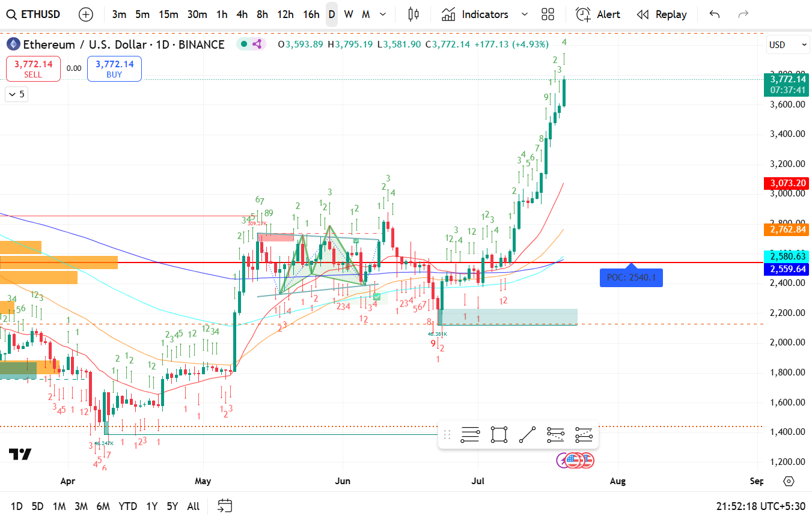
Task: Select the Fib retracement tool in floating toolbar
Action: coord(470,435)
